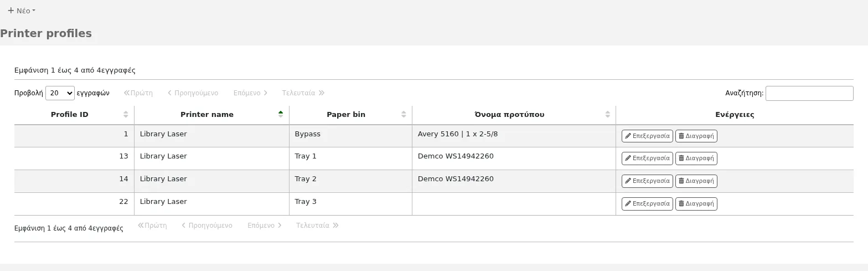The image size is (868, 271).
Task: Click the Όνομα προτύπου column header text
Action: [509, 115]
